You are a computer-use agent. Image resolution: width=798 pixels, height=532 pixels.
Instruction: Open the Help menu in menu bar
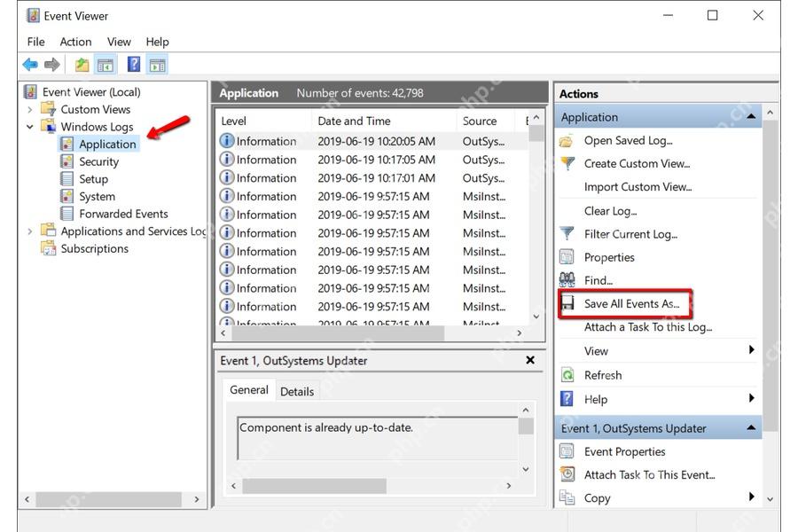coord(157,42)
